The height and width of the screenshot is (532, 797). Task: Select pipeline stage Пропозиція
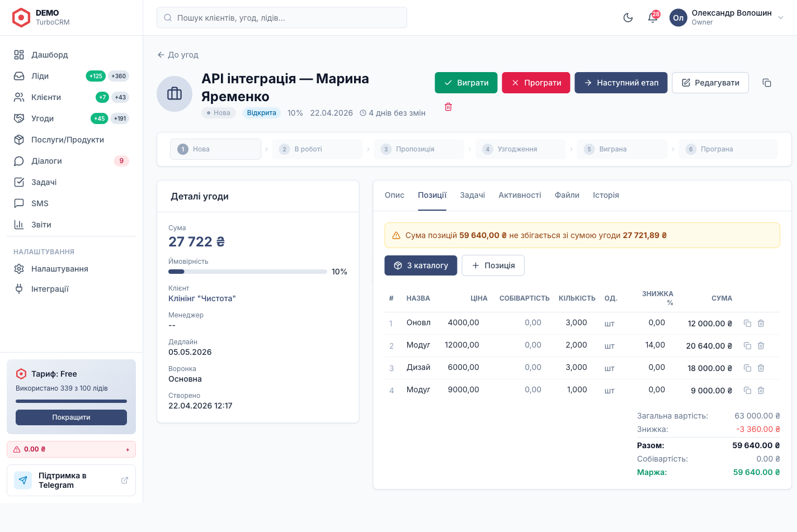[419, 149]
